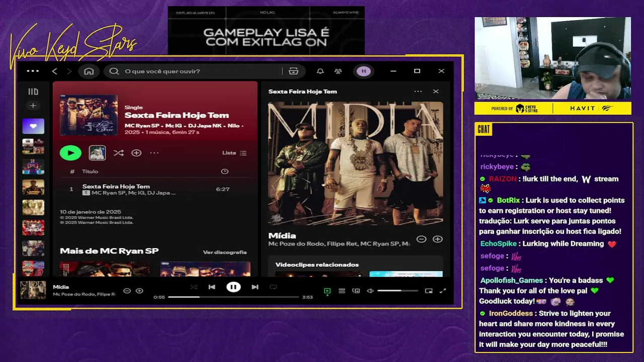Open the purple 'H' profile menu
This screenshot has width=644, height=362.
tap(364, 71)
